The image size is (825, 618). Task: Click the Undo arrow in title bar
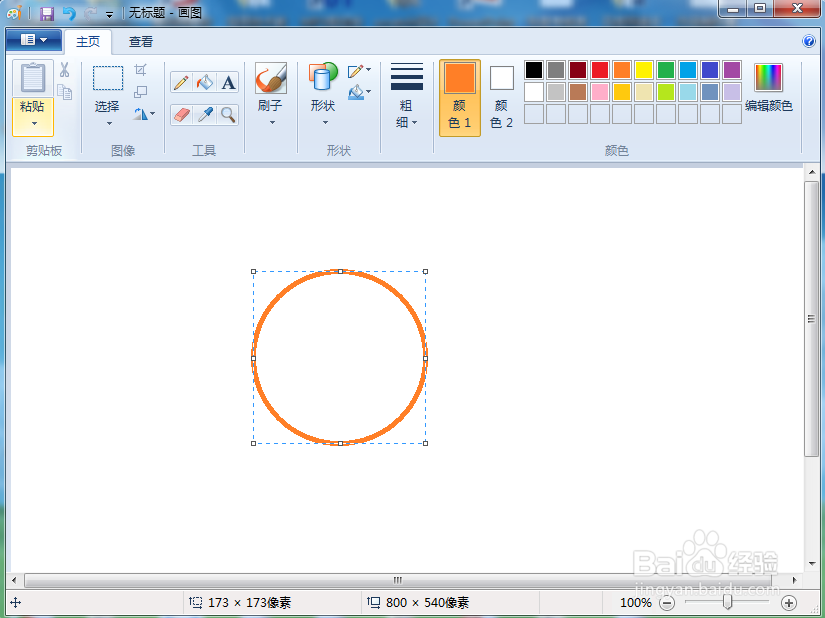tap(69, 13)
